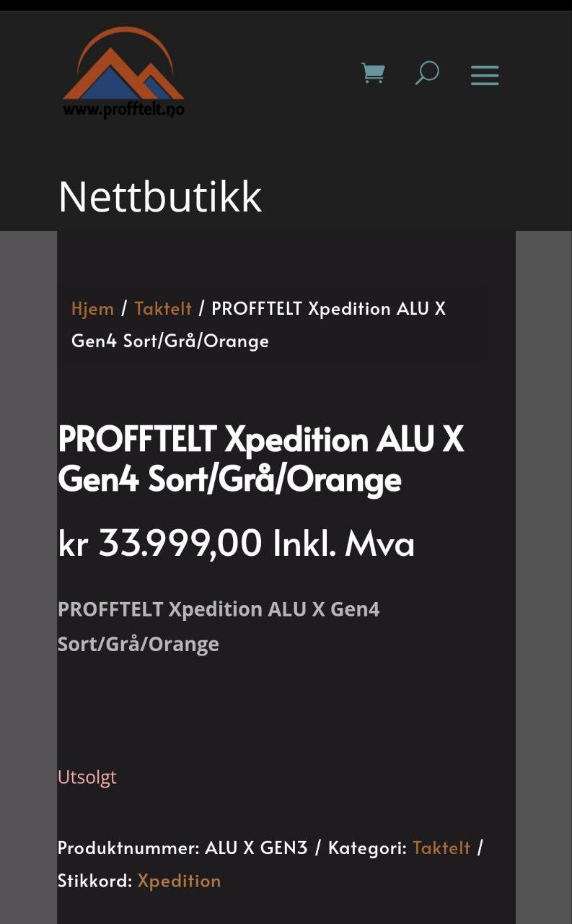This screenshot has width=572, height=924.
Task: Open the search magnifier icon
Action: [426, 73]
